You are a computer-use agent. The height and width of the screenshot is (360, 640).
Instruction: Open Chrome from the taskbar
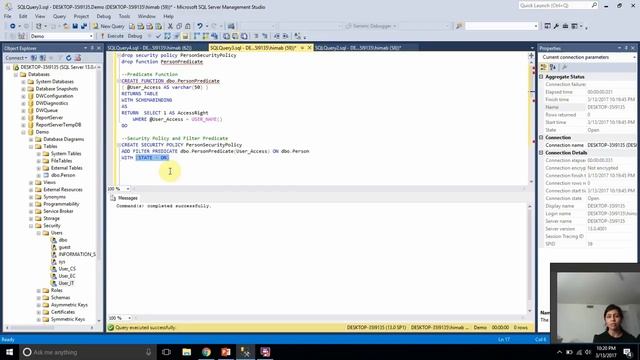click(206, 352)
